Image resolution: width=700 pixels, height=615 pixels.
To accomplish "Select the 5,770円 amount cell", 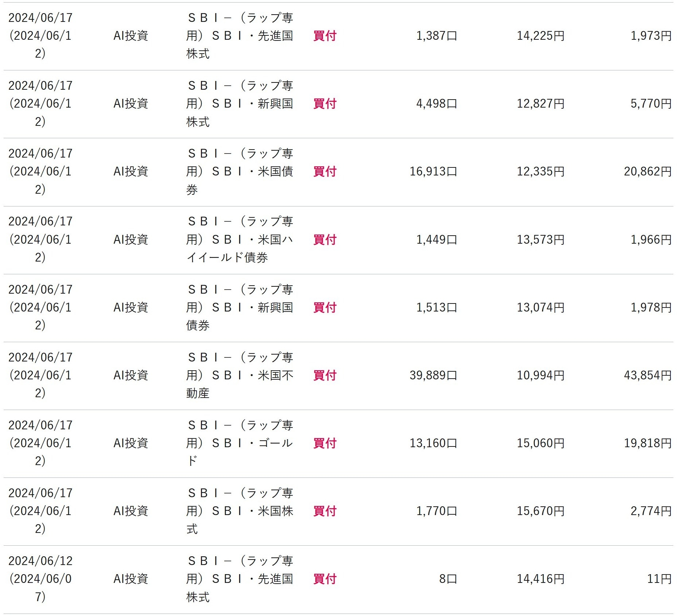I will (x=651, y=104).
